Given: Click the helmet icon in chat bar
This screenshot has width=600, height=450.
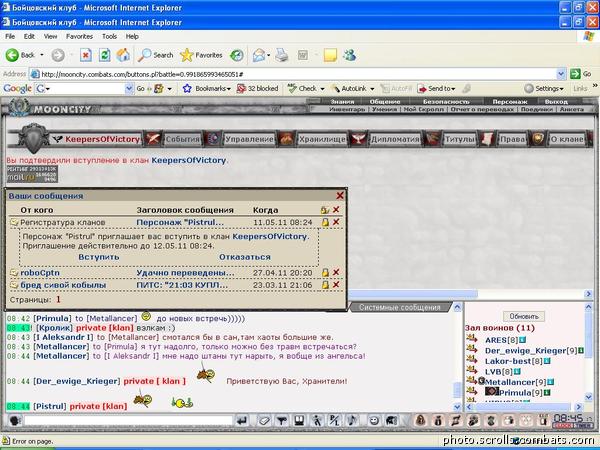Looking at the screenshot, I should pos(391,421).
